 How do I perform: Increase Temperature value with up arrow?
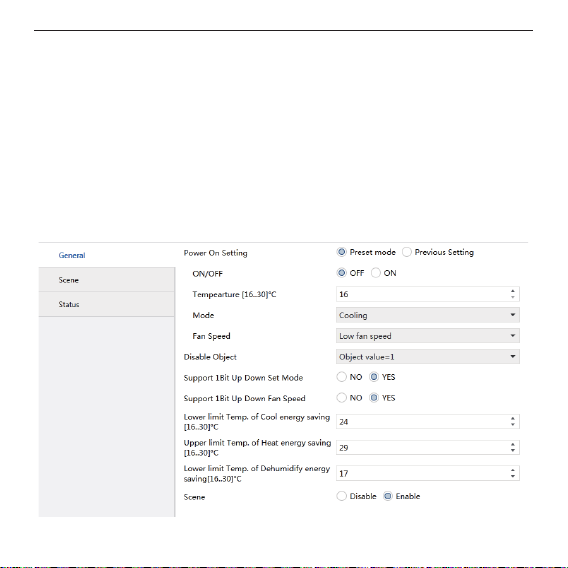point(513,291)
